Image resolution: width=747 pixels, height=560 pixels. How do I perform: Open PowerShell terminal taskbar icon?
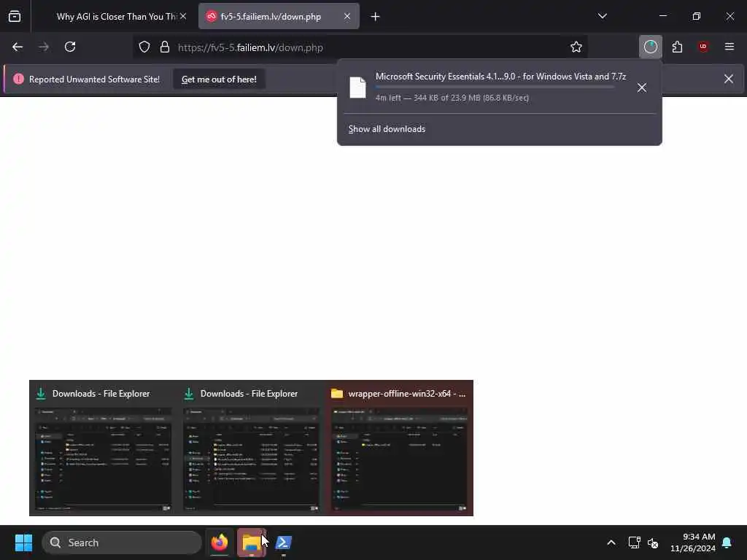(x=284, y=542)
